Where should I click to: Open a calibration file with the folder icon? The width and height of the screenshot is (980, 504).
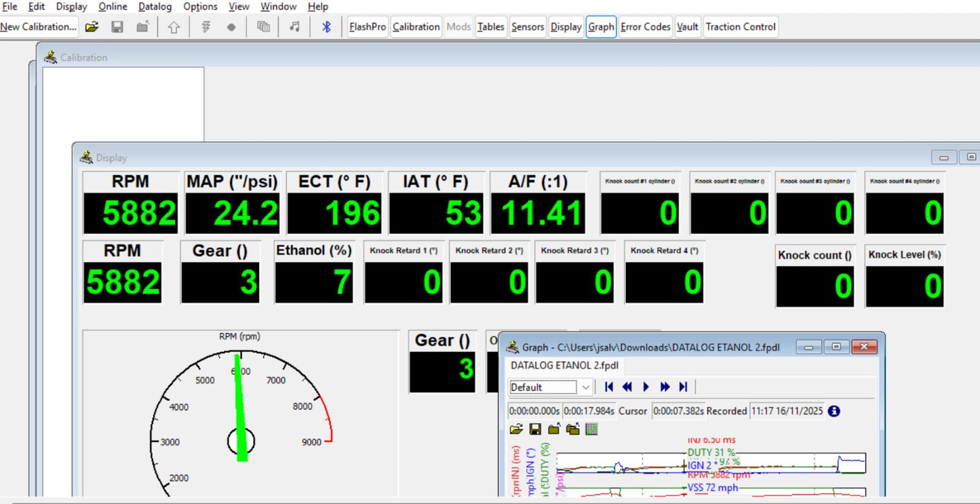(92, 27)
